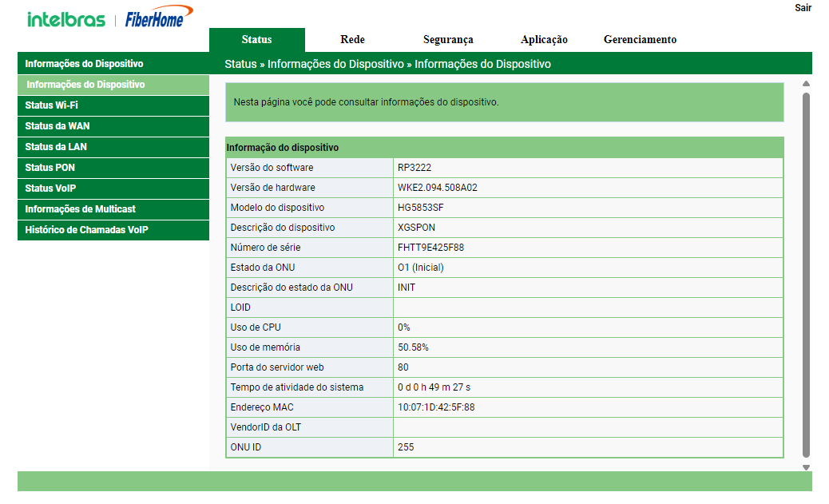Click the VendorID da OLT label
This screenshot has width=829, height=504.
click(x=265, y=427)
